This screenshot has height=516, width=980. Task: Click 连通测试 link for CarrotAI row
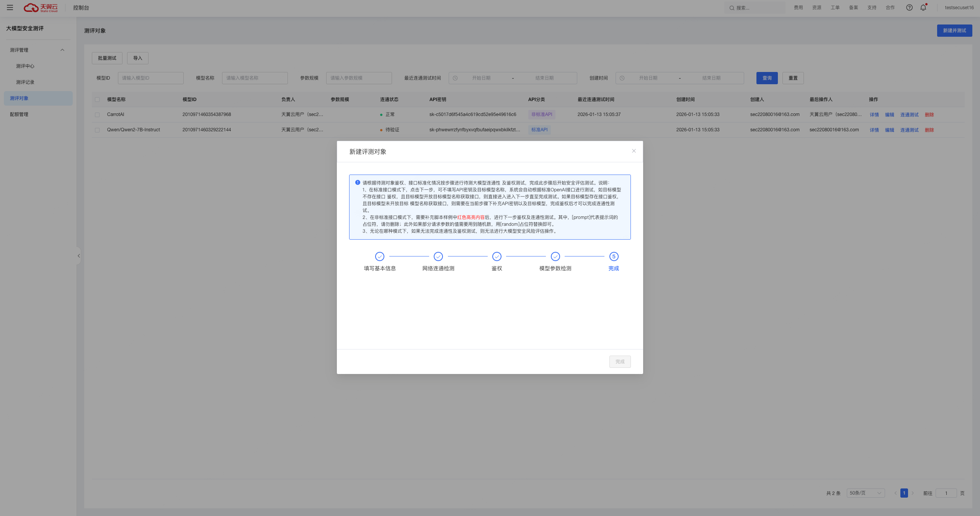coord(909,115)
